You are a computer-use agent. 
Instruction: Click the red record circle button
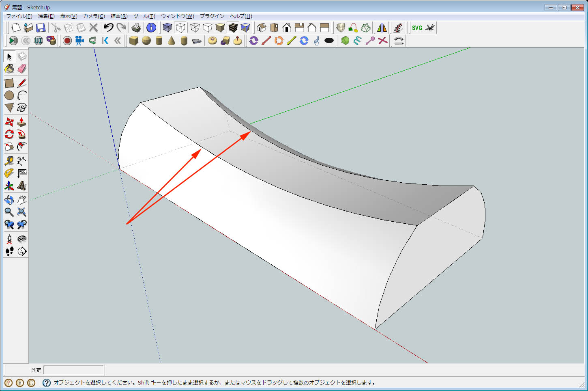pos(67,41)
